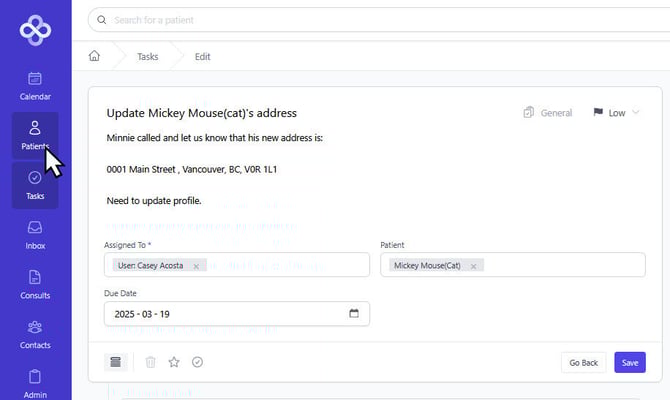Click the priority flag icon

(598, 112)
